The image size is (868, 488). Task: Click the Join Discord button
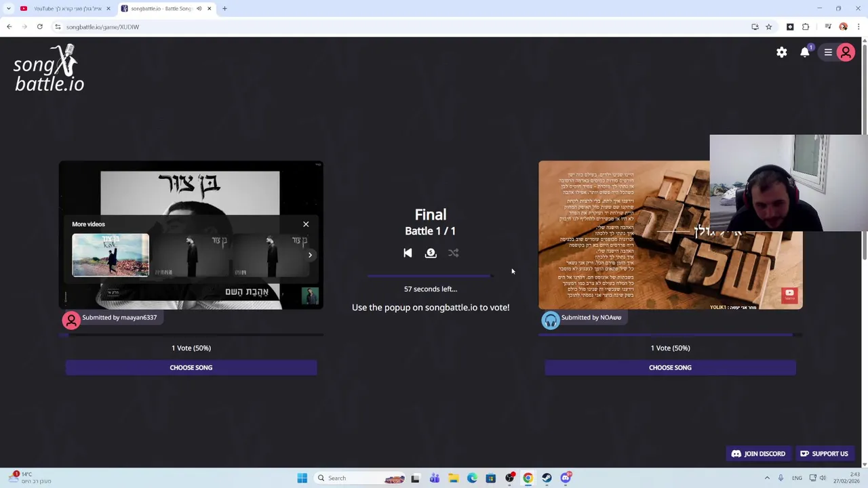(x=758, y=453)
